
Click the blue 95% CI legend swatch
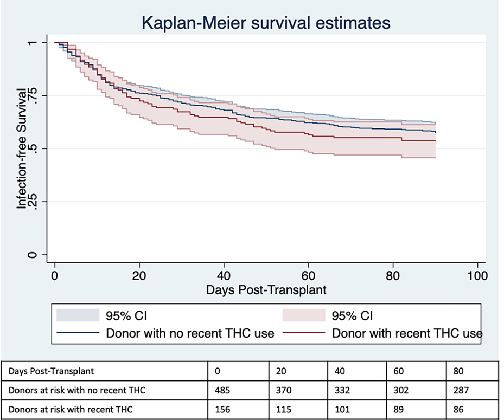(78, 315)
